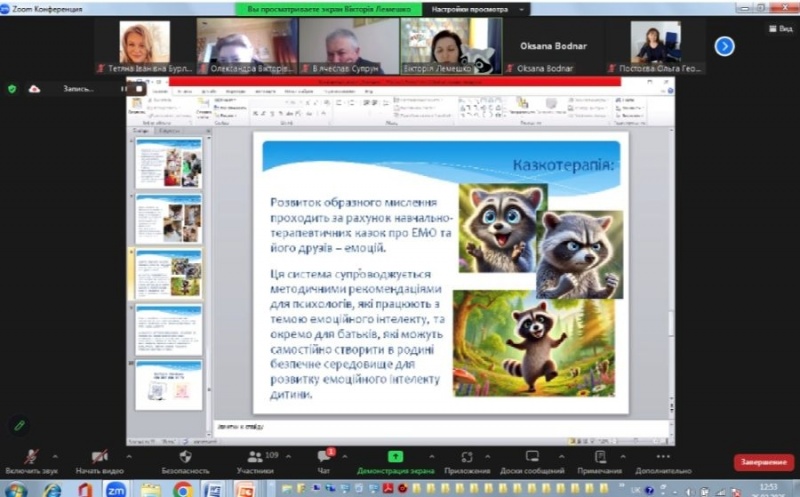Open Приложения apps in Zoom toolbar
Image resolution: width=800 pixels, height=497 pixels.
467,460
